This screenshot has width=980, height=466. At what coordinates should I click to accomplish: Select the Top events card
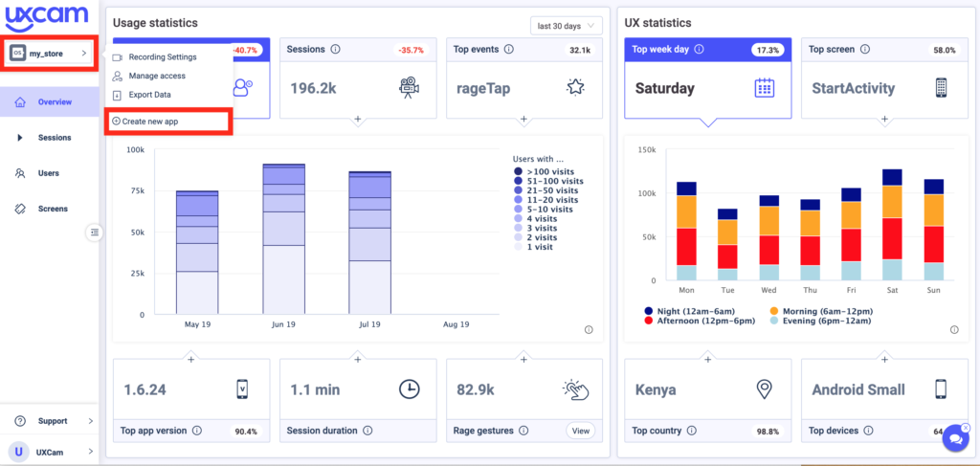point(524,78)
